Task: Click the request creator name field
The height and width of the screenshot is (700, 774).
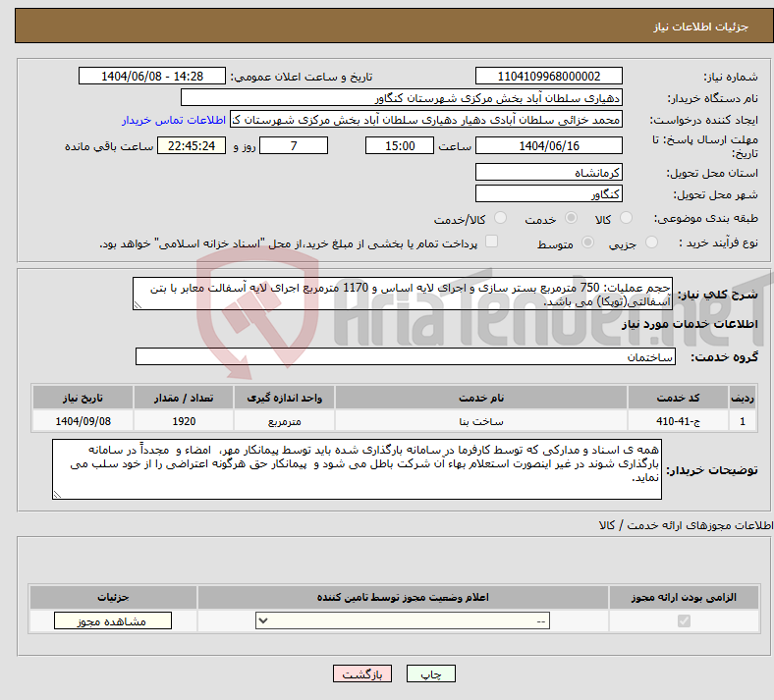Action: [x=426, y=120]
